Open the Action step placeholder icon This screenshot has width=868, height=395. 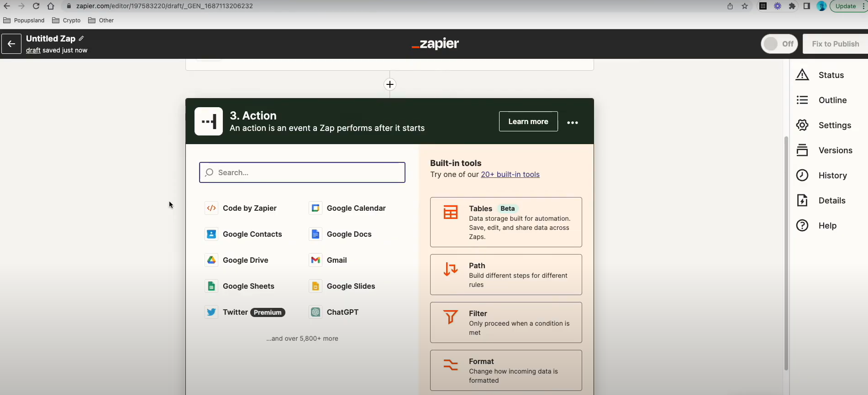(209, 121)
